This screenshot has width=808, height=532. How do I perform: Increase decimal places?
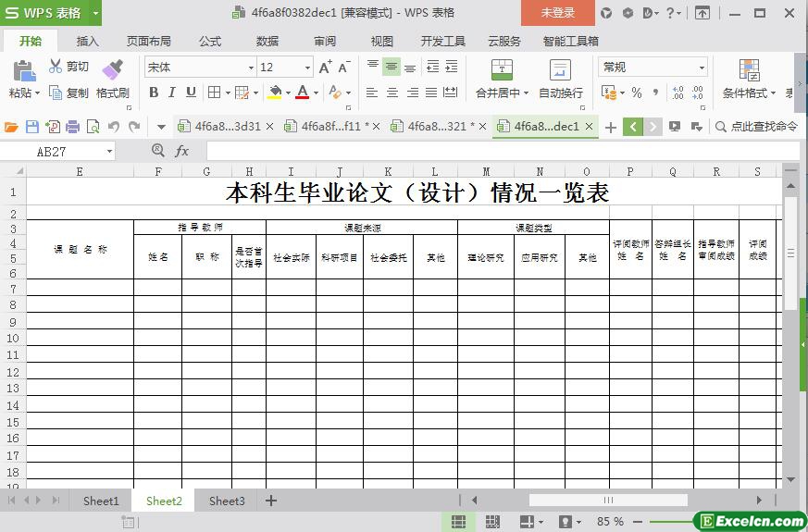[677, 93]
